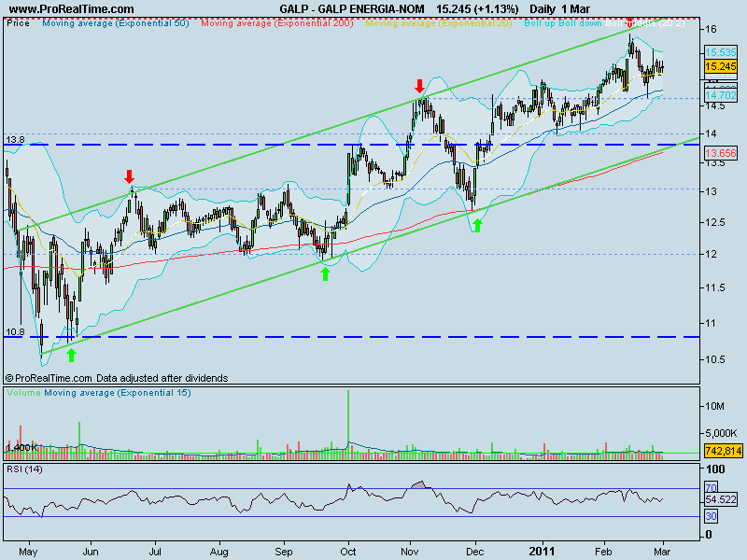Click Moving average (Exponential 200) legend
This screenshot has width=747, height=560.
pyautogui.click(x=277, y=22)
